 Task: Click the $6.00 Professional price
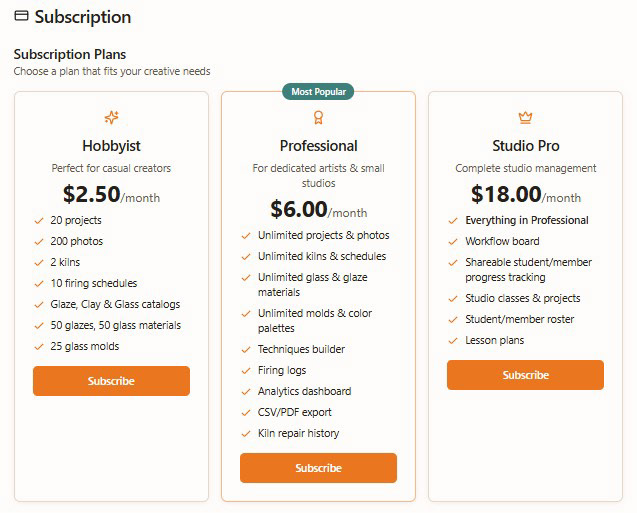[299, 209]
